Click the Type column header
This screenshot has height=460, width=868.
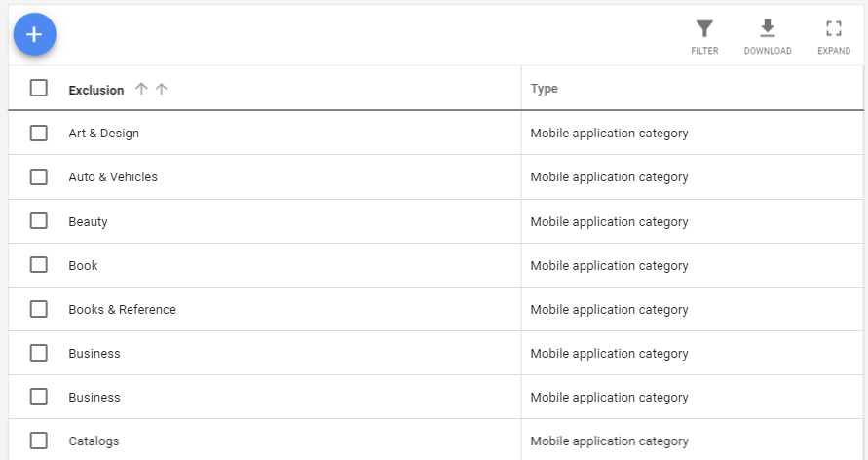[544, 89]
